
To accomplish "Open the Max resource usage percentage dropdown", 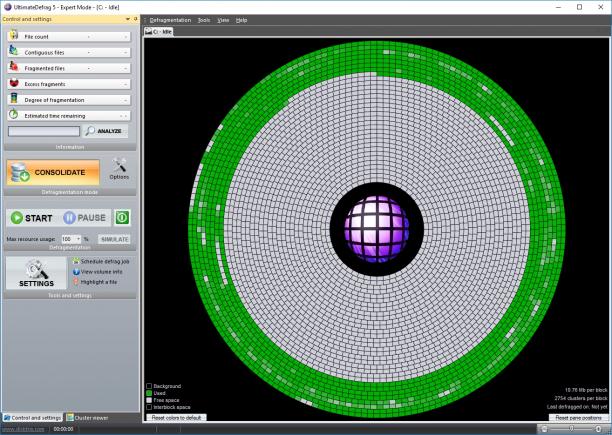I will (78, 239).
